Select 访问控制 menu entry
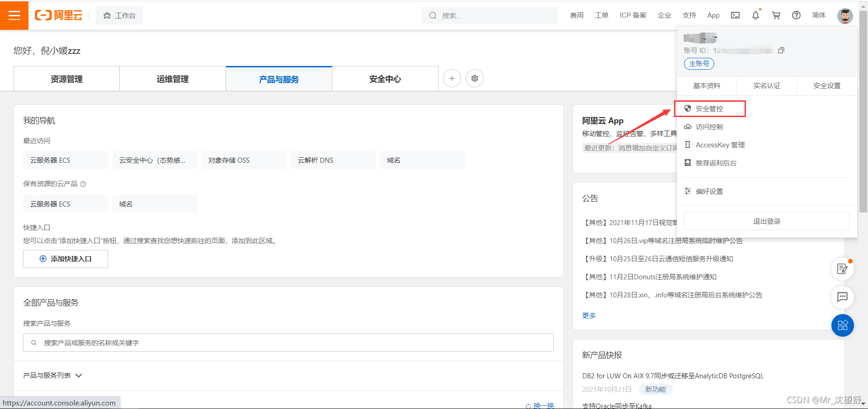 [710, 127]
